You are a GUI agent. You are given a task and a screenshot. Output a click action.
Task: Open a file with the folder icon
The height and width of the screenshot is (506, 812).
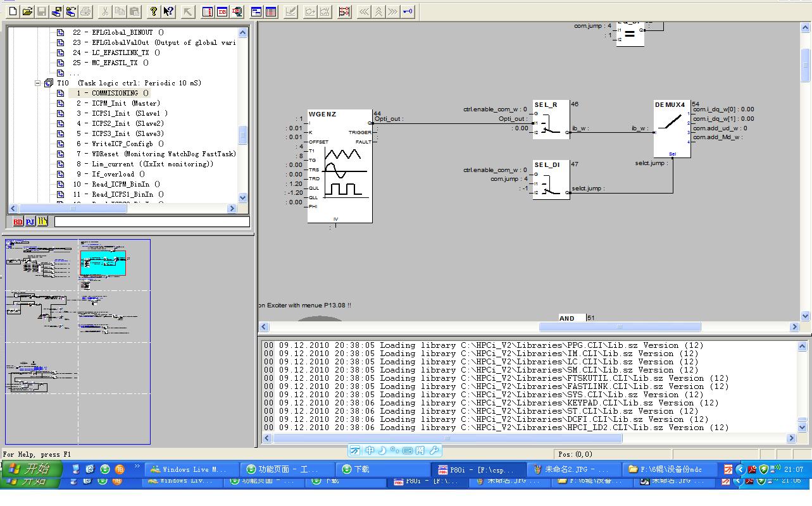coord(27,11)
